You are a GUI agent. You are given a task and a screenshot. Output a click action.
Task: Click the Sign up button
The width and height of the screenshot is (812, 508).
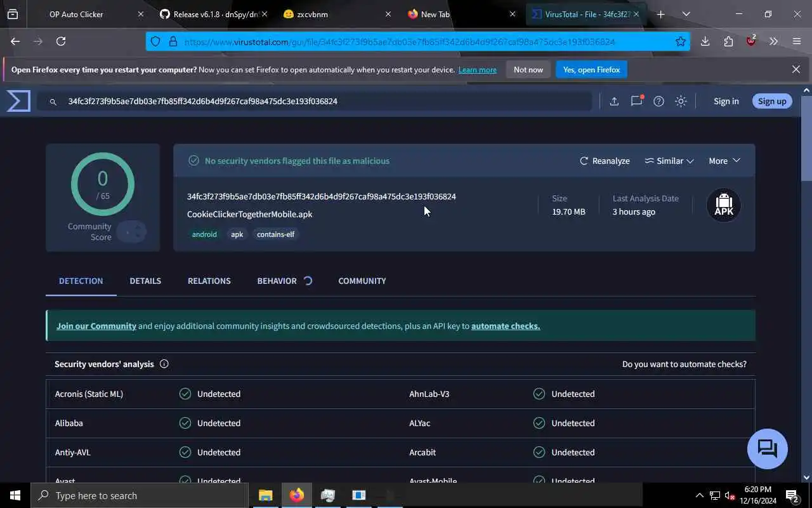pos(772,101)
